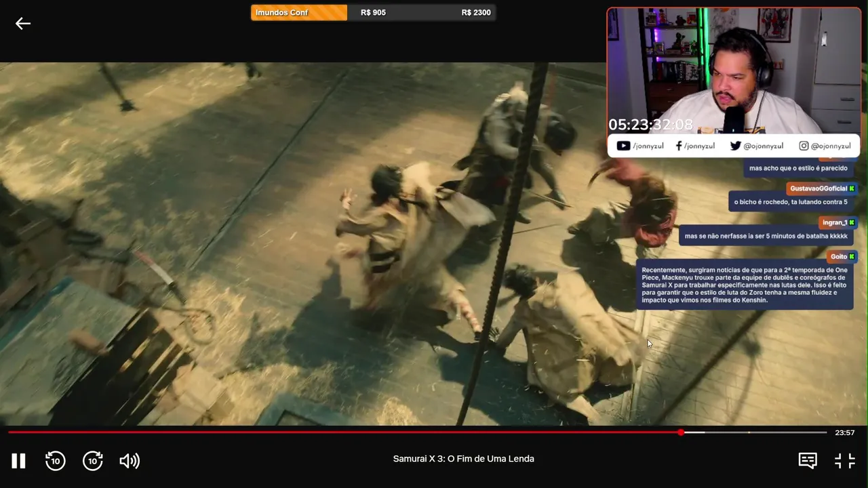
Task: Click the streamer webcam overlay
Action: [x=734, y=70]
